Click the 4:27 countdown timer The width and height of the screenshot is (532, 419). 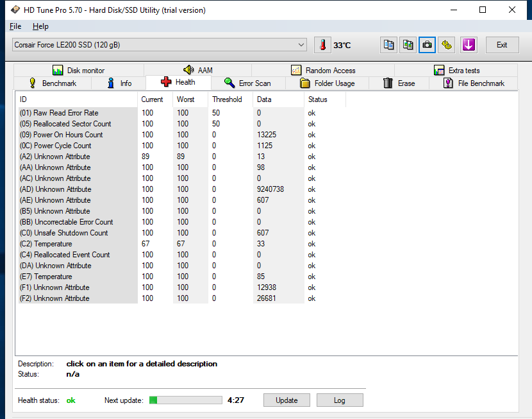236,400
